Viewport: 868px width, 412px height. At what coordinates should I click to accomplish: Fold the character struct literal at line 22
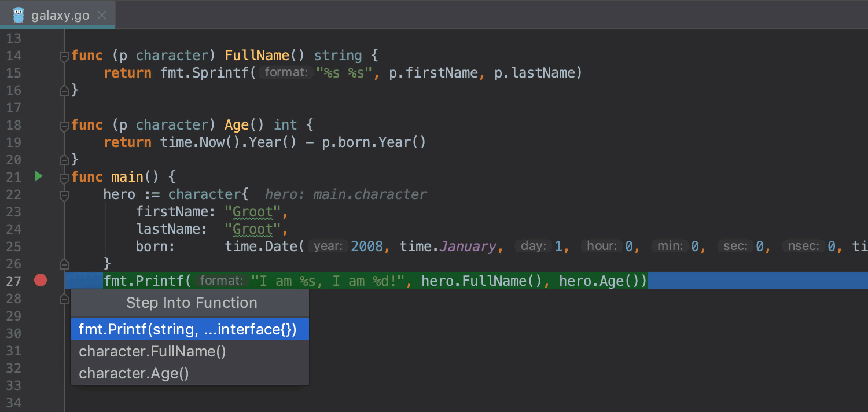[64, 195]
